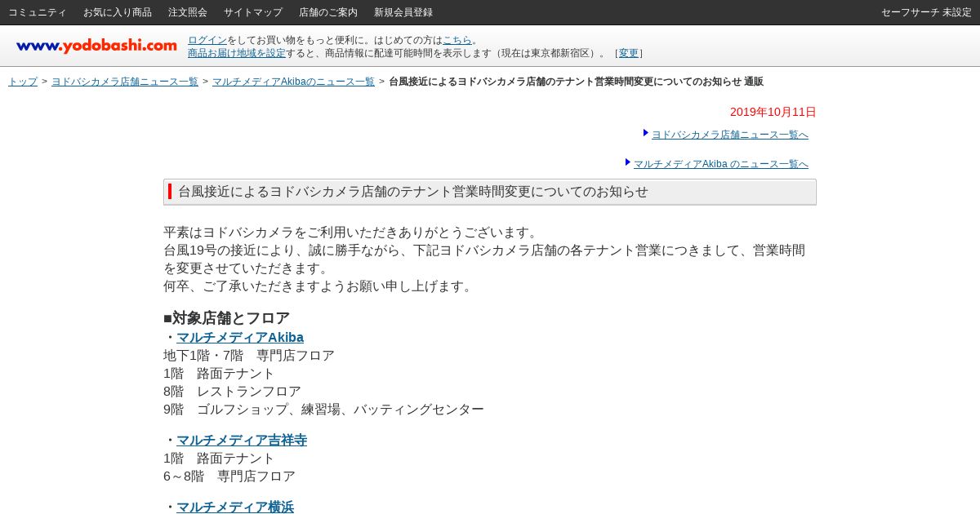Viewport: 980px width, 514px height.
Task: Open ヨドバシカメラ店舗ニュース一覧 breadcrumb
Action: tap(125, 82)
